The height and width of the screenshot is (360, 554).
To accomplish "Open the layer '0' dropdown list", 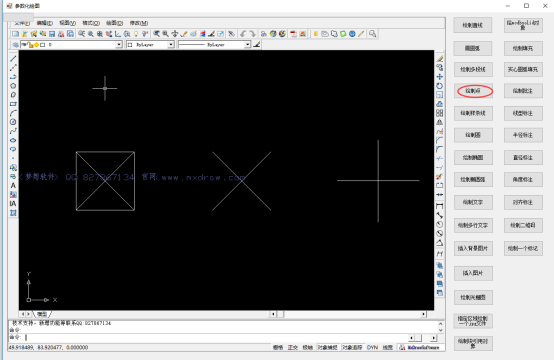I will pyautogui.click(x=119, y=45).
